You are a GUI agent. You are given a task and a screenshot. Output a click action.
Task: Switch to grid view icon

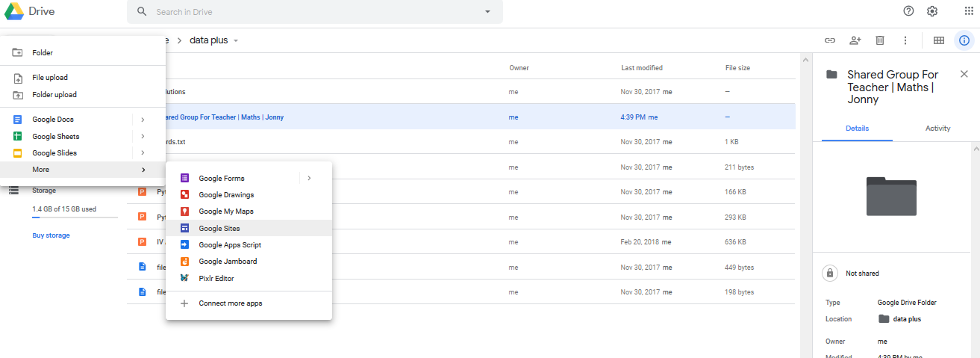coord(940,40)
